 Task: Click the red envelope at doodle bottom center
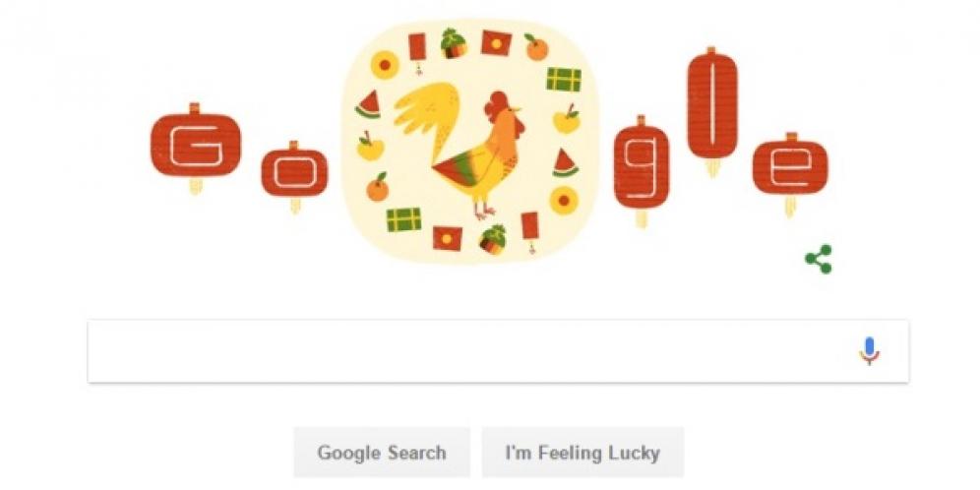pos(448,238)
